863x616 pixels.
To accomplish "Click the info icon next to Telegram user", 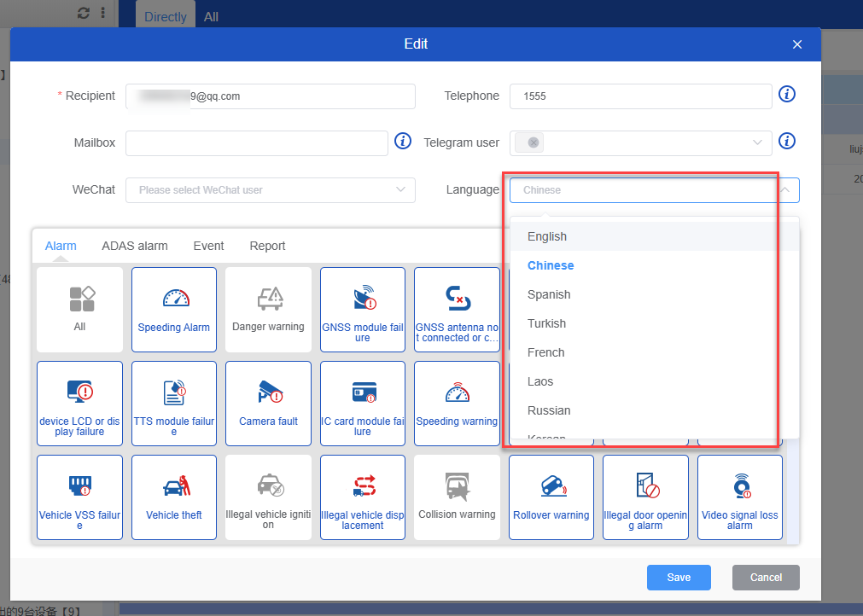I will click(787, 142).
